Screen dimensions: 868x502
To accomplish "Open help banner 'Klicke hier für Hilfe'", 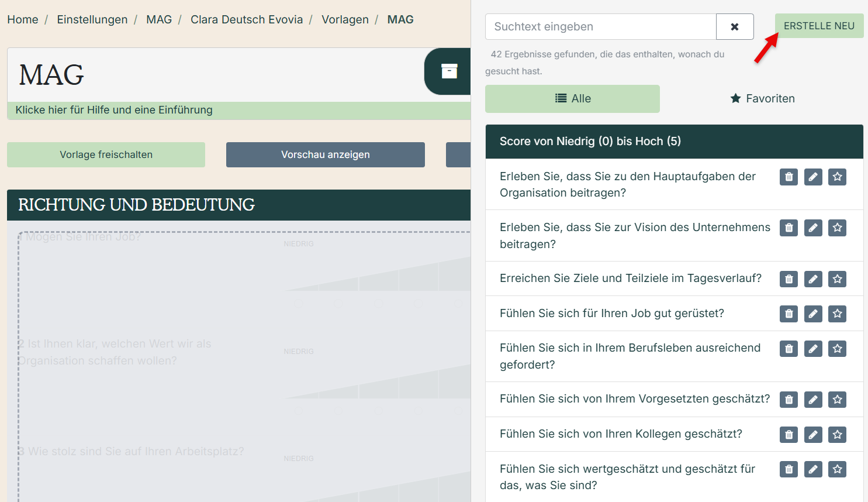I will click(x=114, y=110).
